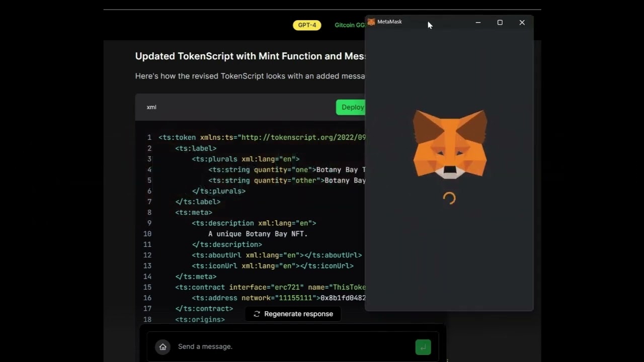Click closing </ts:meta> tag on line 14
The height and width of the screenshot is (362, 644).
[196, 277]
